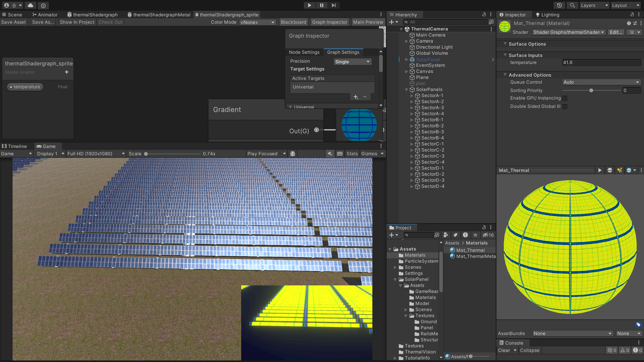The height and width of the screenshot is (362, 644).
Task: Click the lock icon in Hierarchy panel
Action: coord(484,15)
